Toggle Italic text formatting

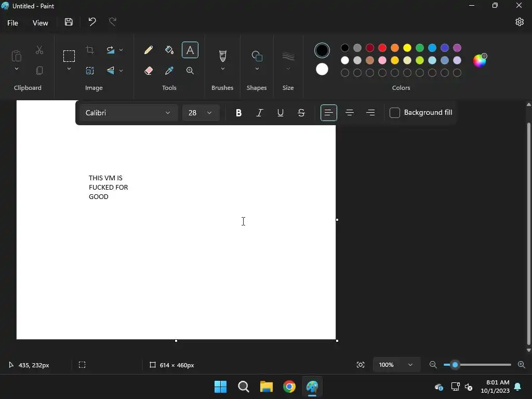point(260,113)
